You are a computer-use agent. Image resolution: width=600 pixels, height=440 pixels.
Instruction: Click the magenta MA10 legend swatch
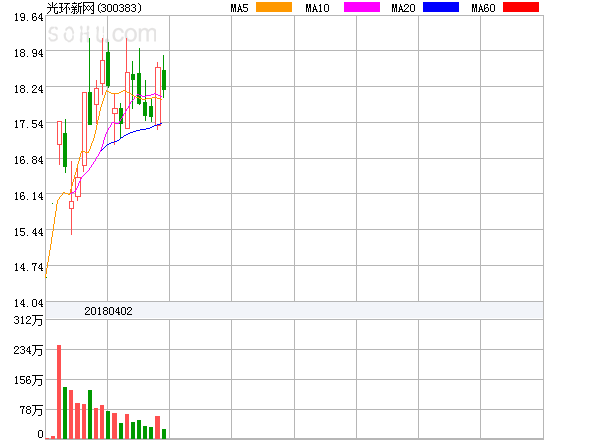click(362, 7)
